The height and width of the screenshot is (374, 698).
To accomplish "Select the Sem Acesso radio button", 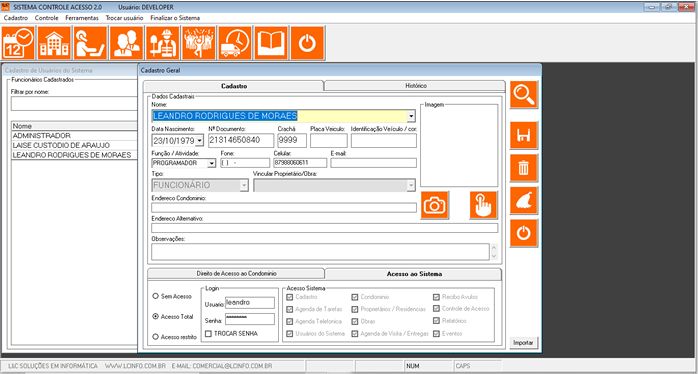I will [x=156, y=296].
